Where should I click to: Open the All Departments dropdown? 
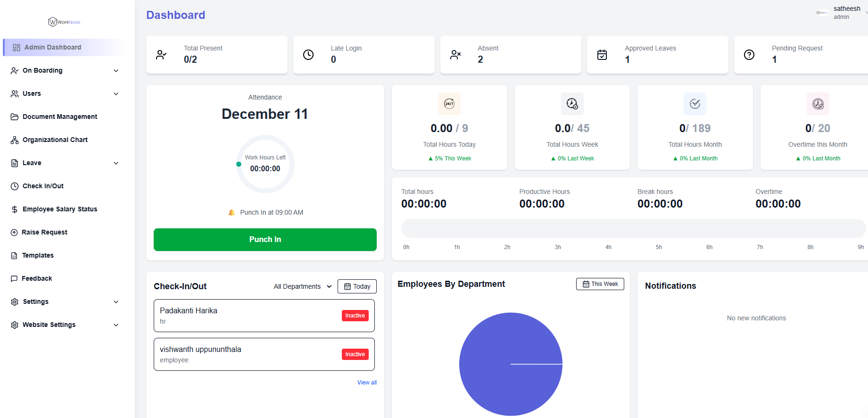pos(303,286)
